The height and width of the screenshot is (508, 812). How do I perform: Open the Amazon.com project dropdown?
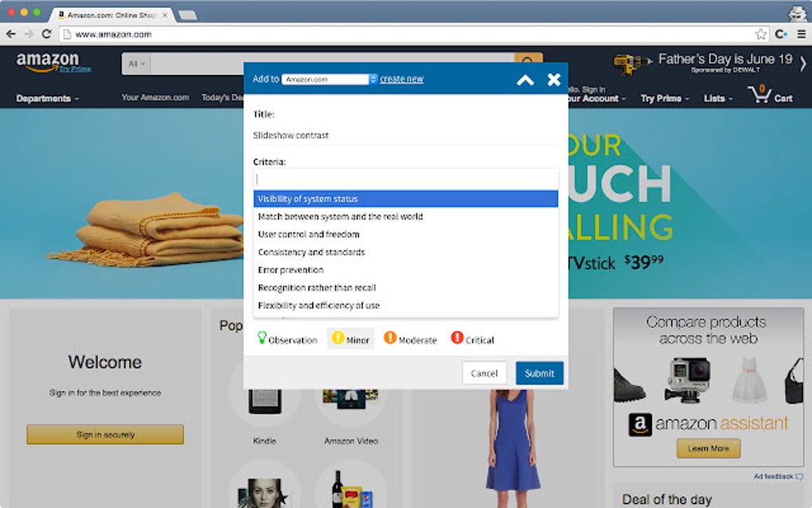pos(330,80)
